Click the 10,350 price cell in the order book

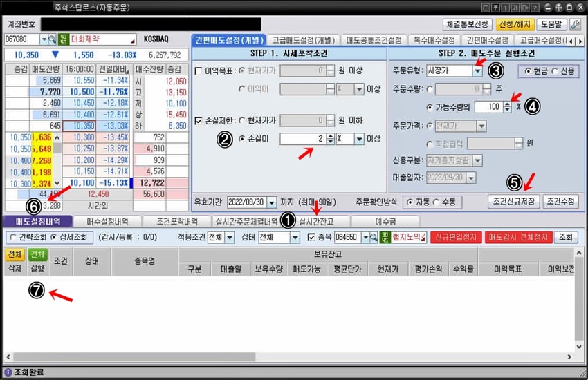(x=79, y=126)
